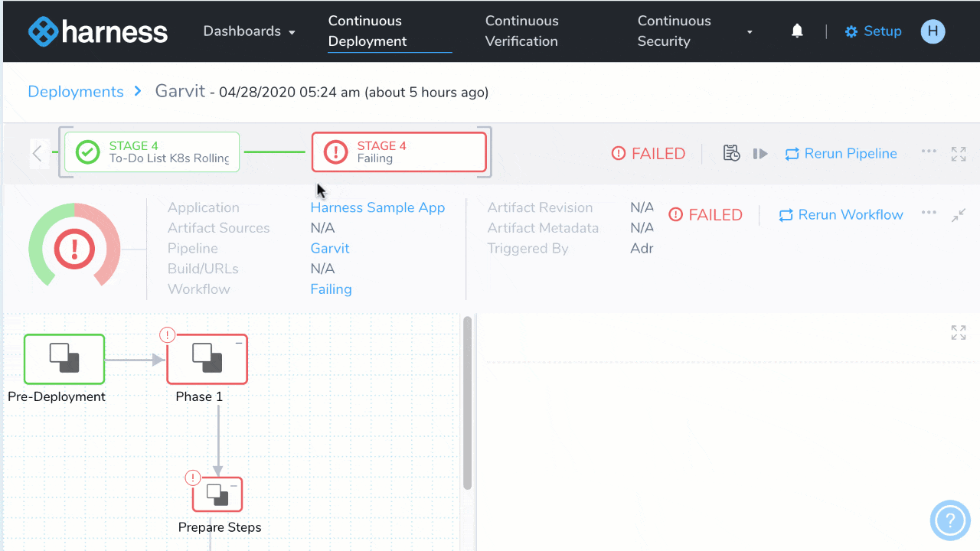Collapse Phase 1 node with minus
Viewport: 980px width, 551px height.
239,344
